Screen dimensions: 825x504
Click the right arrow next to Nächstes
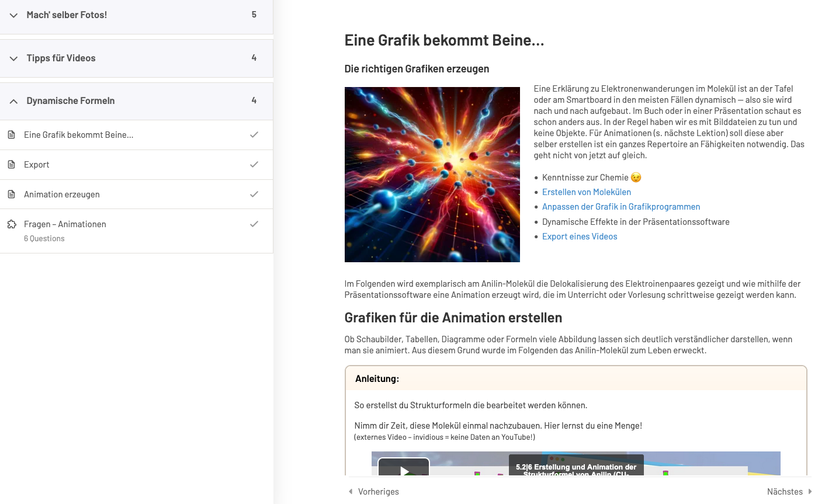click(810, 492)
